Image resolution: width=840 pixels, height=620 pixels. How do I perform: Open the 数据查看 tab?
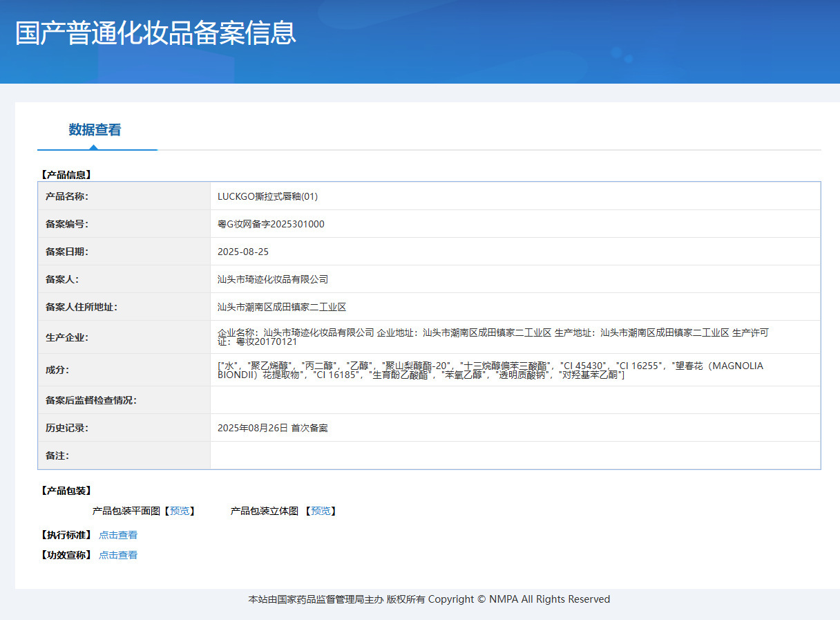(x=95, y=129)
